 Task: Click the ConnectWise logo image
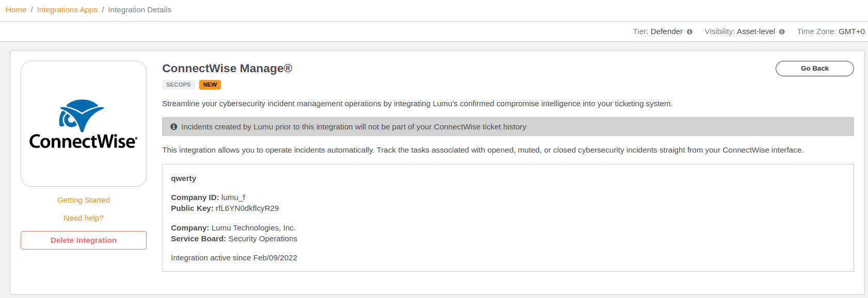(x=84, y=124)
